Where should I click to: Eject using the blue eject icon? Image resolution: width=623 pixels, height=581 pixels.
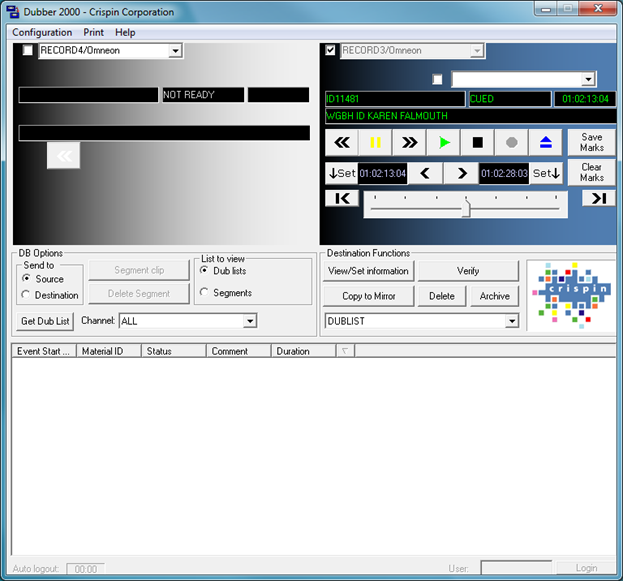[x=546, y=142]
